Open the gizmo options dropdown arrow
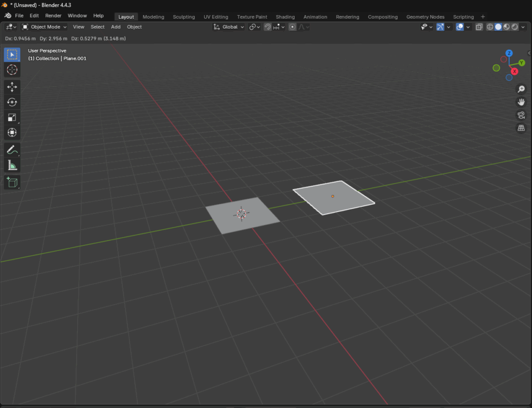 [x=448, y=27]
